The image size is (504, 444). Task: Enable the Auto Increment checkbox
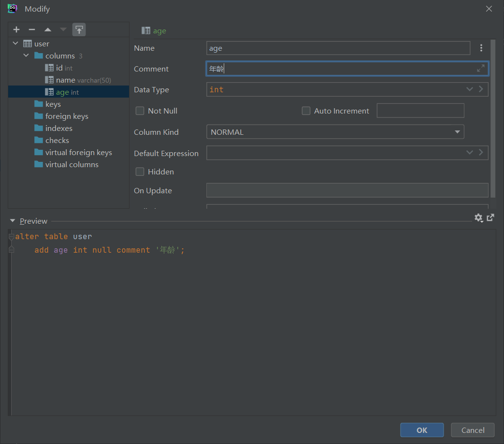306,110
